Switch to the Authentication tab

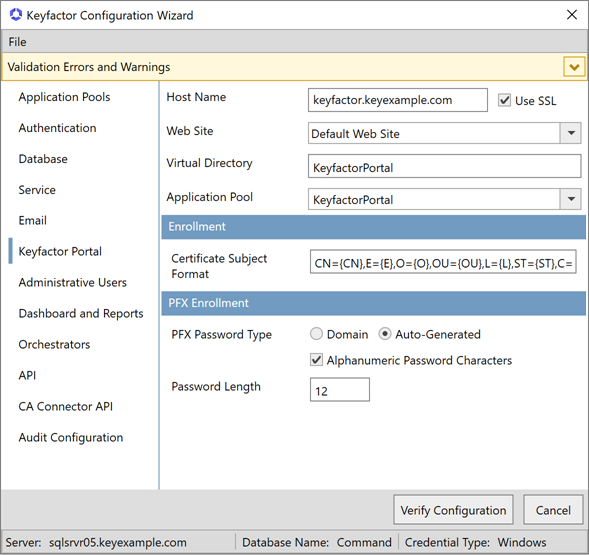point(57,128)
